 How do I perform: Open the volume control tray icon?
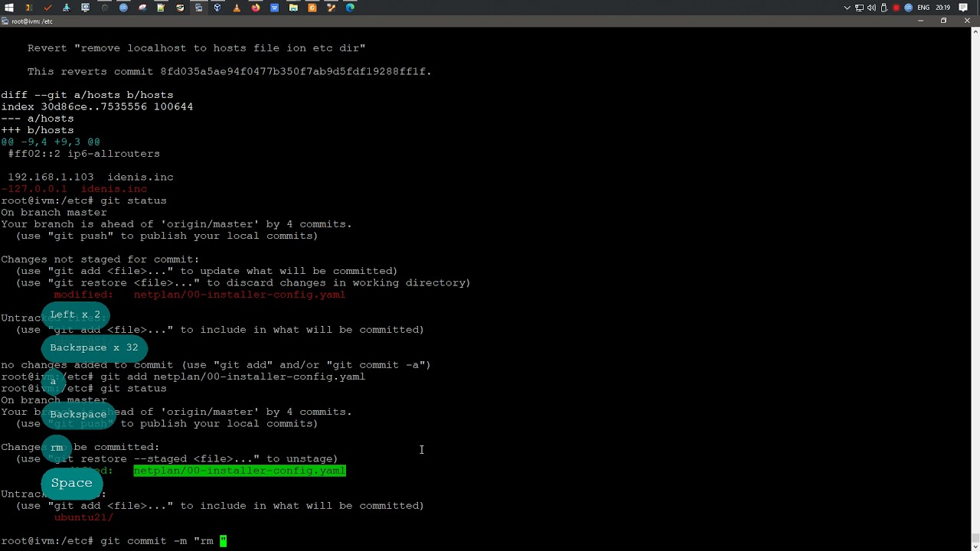pyautogui.click(x=871, y=8)
